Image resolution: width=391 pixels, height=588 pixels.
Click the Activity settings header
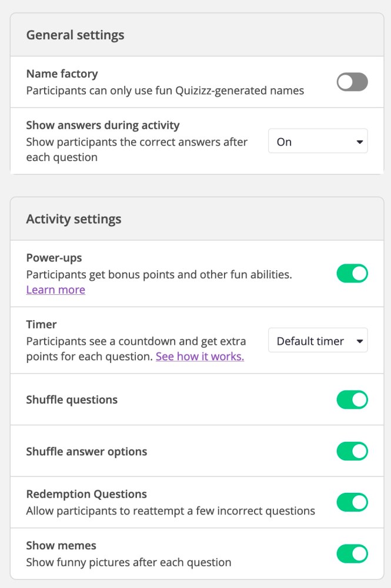[x=73, y=219]
